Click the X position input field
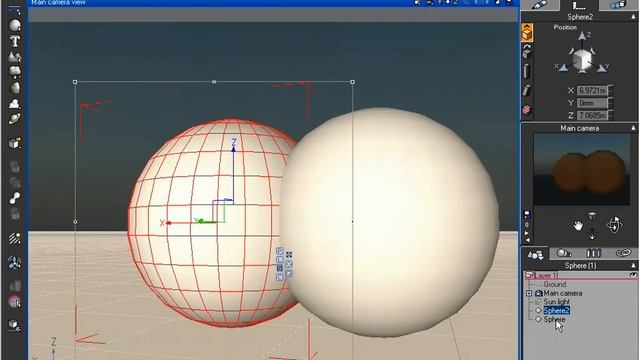The height and width of the screenshot is (360, 640). point(592,91)
